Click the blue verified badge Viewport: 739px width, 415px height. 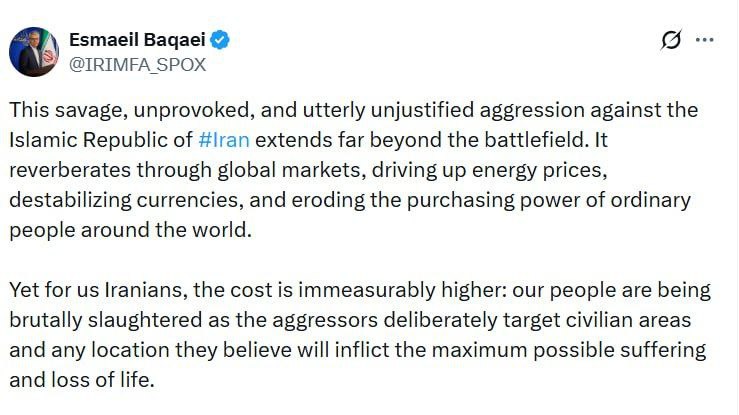click(x=220, y=40)
